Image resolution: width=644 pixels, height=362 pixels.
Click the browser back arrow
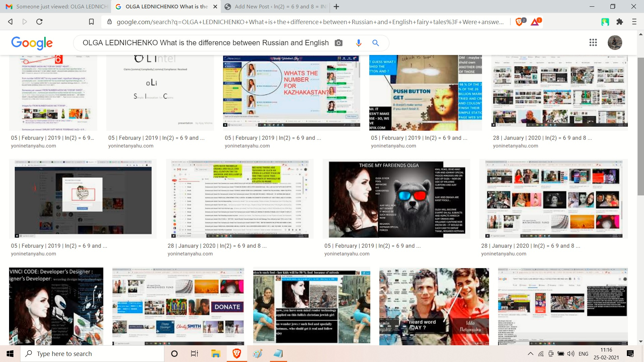(10, 22)
